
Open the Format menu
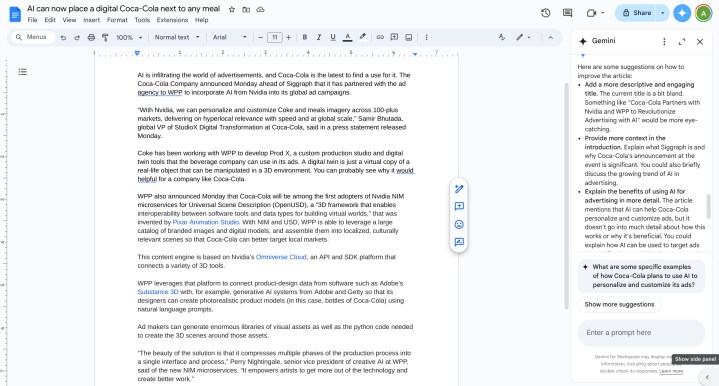(x=117, y=20)
